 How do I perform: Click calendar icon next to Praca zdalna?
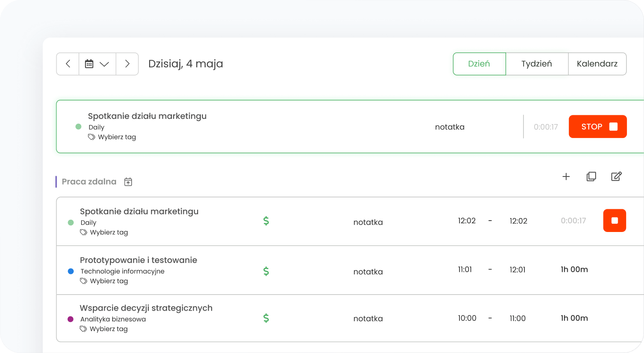tap(128, 182)
